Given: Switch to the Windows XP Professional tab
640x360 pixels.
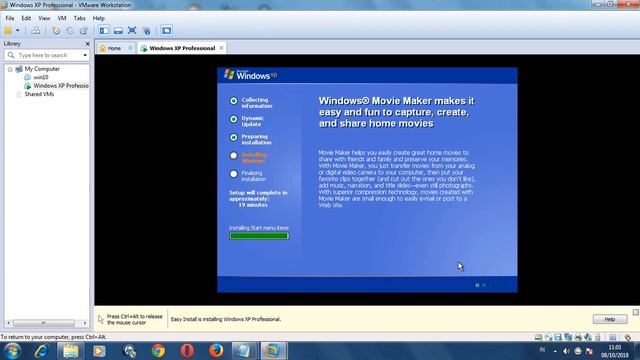Looking at the screenshot, I should pyautogui.click(x=182, y=48).
